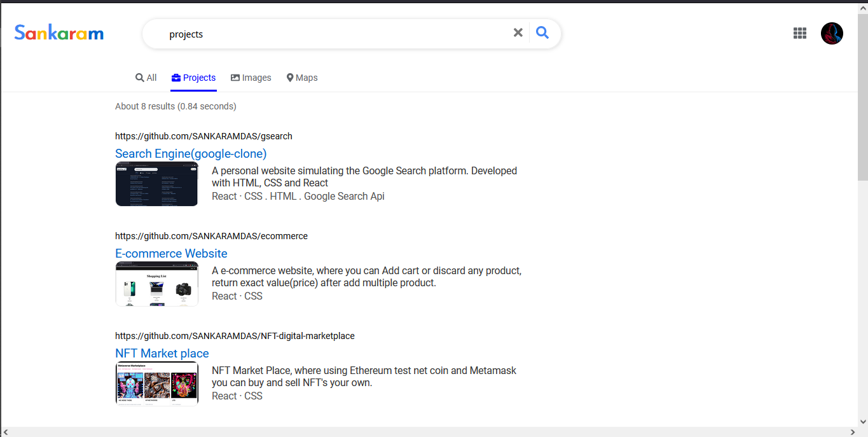This screenshot has width=868, height=437.
Task: Open the apps grid menu
Action: [x=799, y=32]
